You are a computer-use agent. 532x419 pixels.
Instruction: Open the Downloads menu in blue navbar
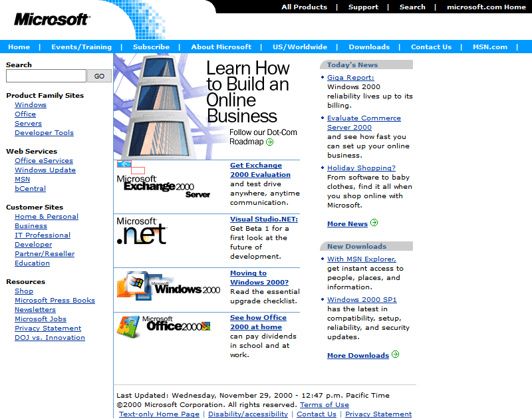click(369, 47)
